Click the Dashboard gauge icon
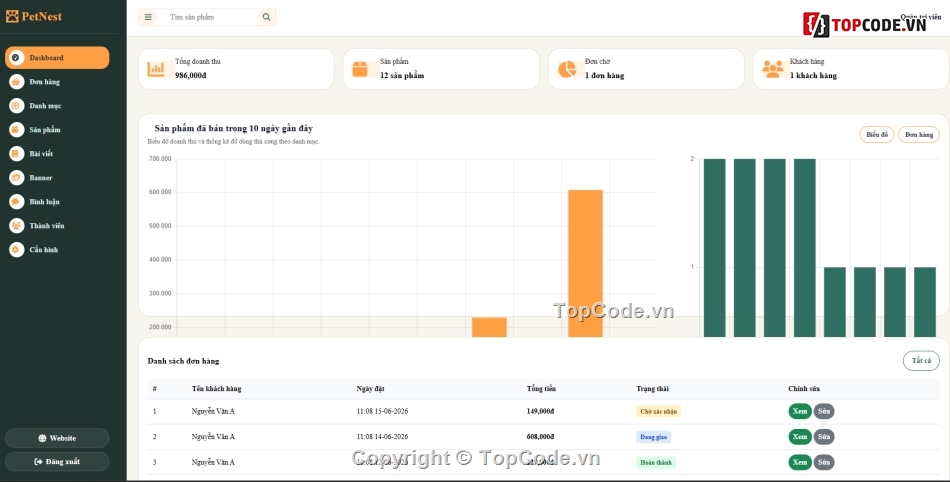The width and height of the screenshot is (950, 482). click(16, 58)
